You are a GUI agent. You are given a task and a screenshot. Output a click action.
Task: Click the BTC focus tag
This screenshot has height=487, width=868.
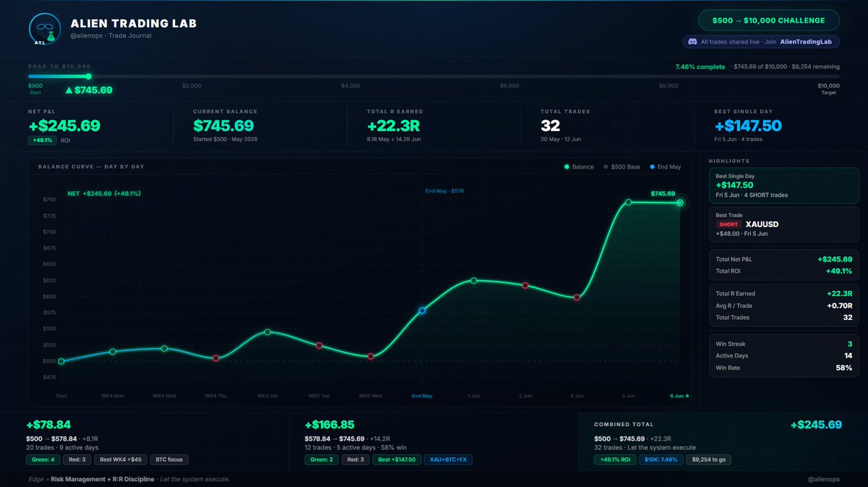[168, 460]
